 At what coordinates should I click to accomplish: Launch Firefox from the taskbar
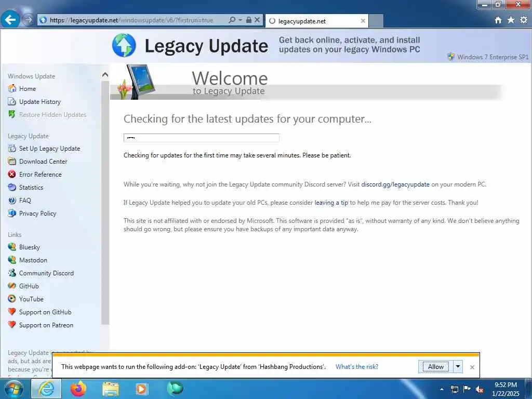click(78, 389)
